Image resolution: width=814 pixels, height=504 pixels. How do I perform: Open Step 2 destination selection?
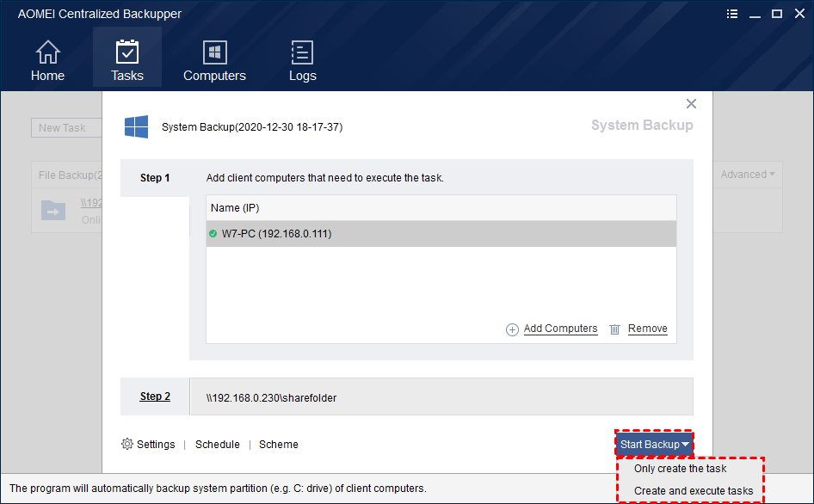coord(155,396)
